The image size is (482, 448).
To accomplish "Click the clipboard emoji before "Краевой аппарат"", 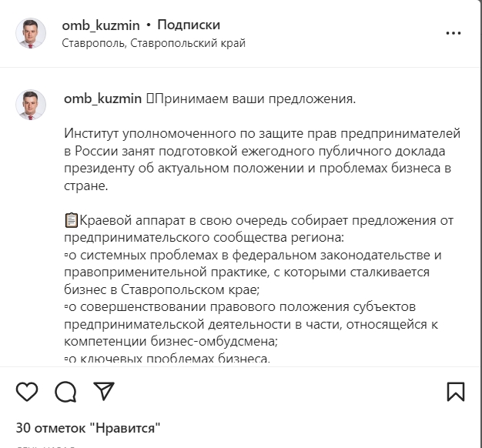I will [x=72, y=221].
